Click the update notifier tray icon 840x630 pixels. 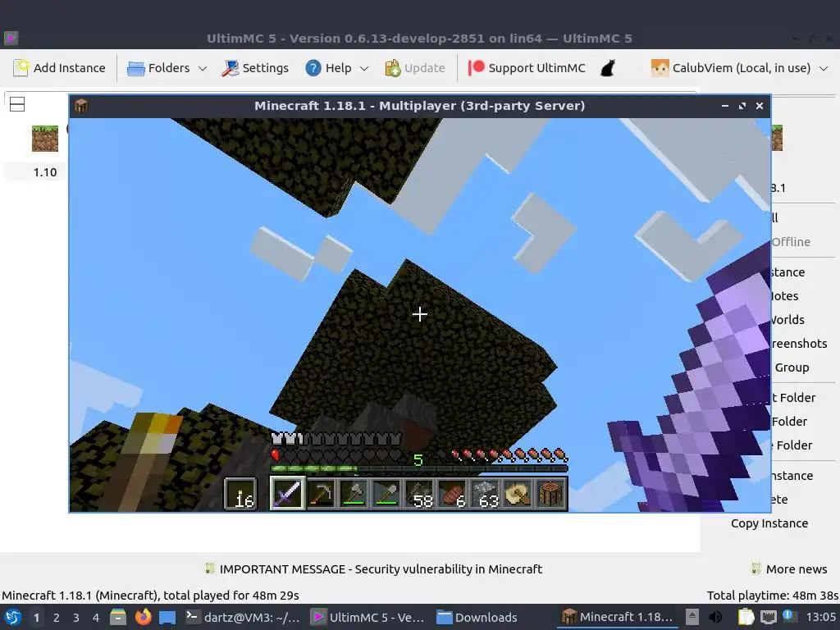click(790, 617)
